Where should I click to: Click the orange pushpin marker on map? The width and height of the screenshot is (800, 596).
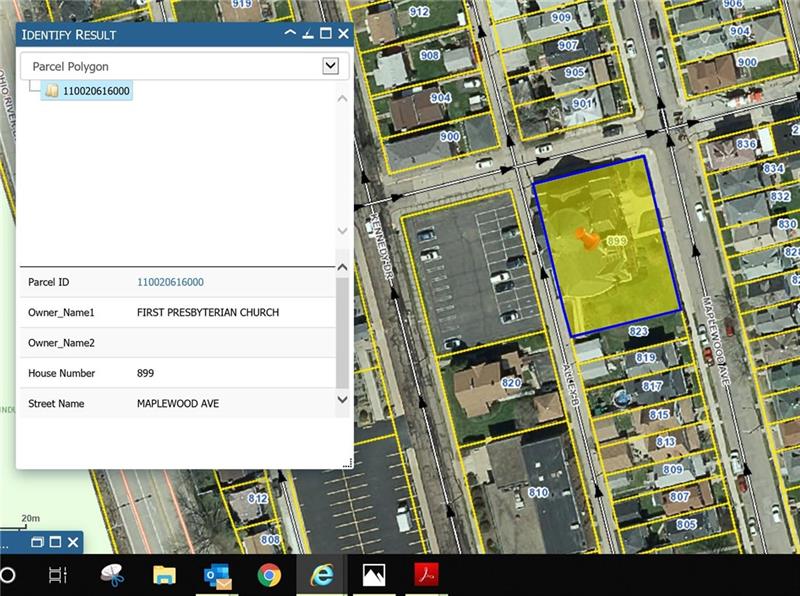tap(587, 238)
